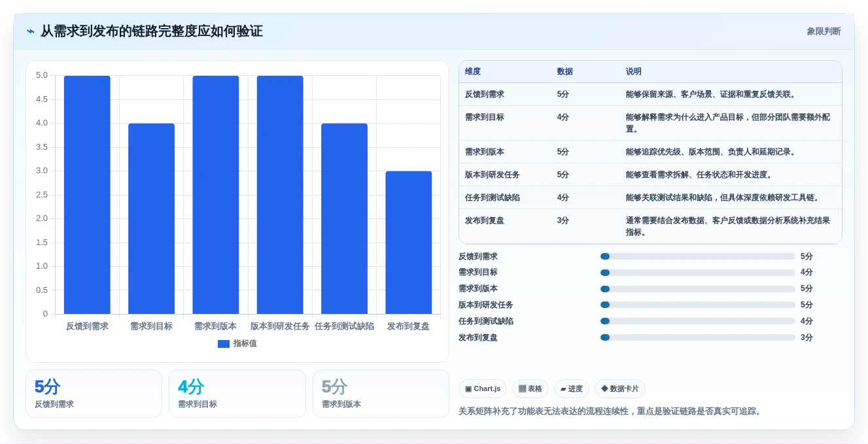Select the 发布到复盘 bar in chart

409,243
